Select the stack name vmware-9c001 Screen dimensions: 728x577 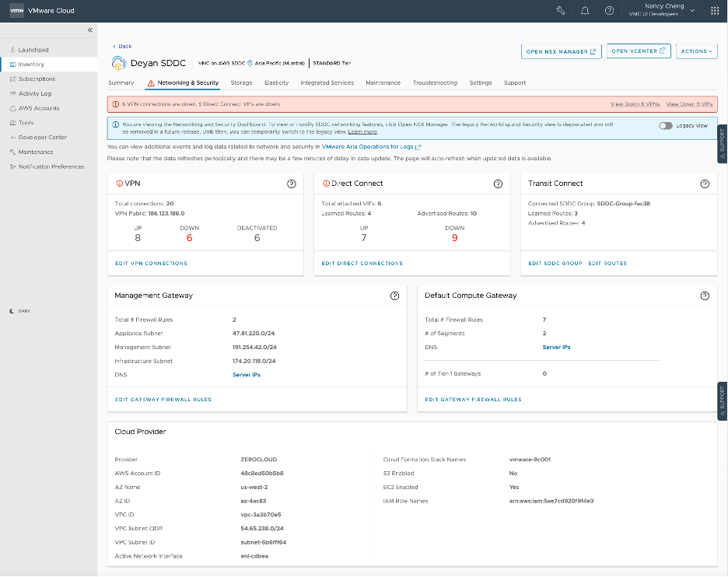pyautogui.click(x=530, y=460)
